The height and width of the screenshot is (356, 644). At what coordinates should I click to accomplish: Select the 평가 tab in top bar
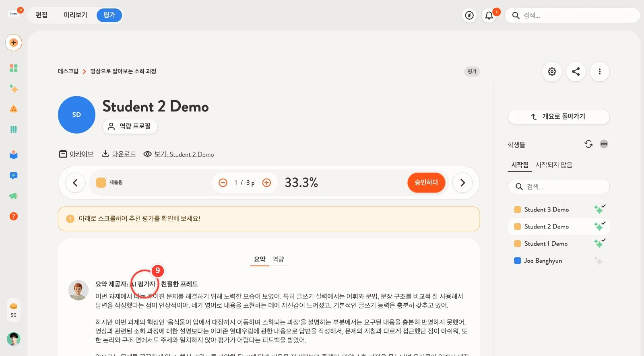[x=109, y=15]
